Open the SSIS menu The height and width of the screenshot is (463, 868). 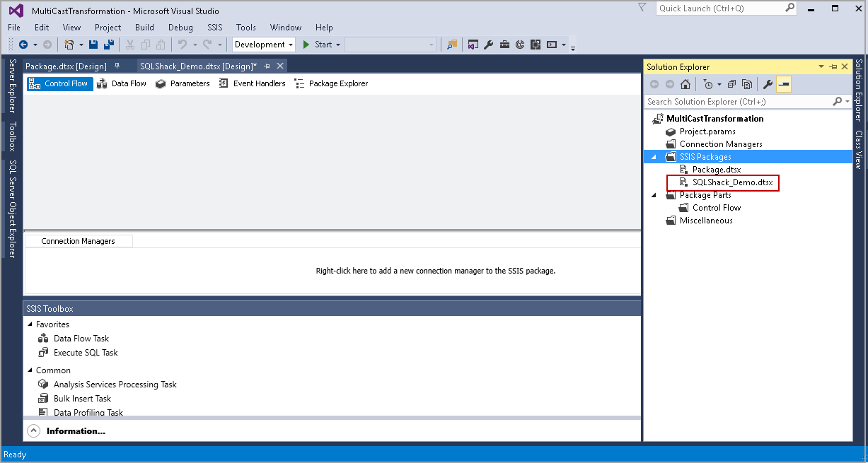click(214, 27)
